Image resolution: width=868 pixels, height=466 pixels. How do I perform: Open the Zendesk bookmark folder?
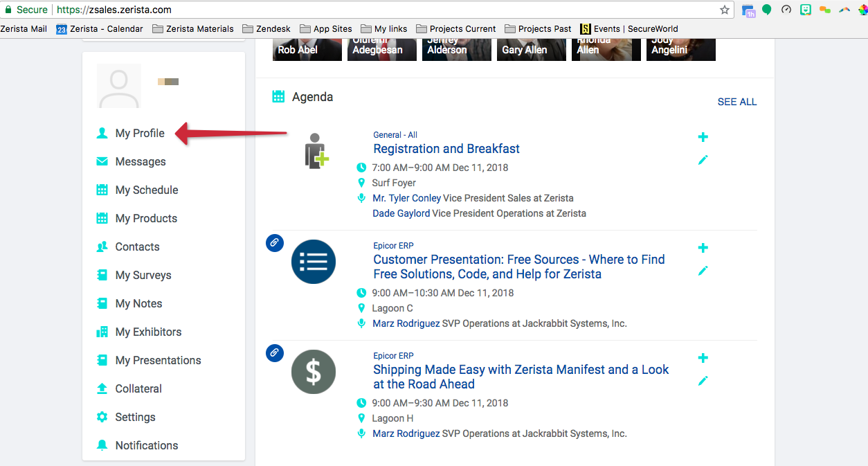coord(266,29)
